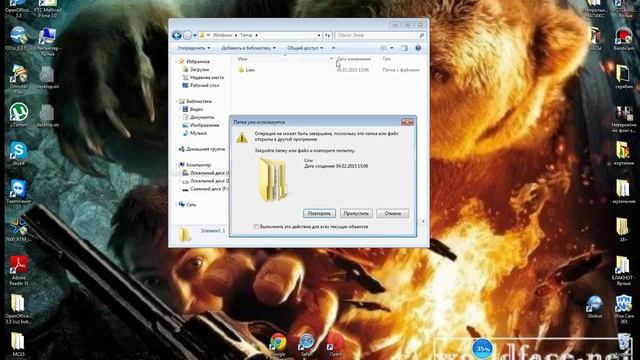
Task: Refresh the Temp folder view
Action: pos(328,36)
